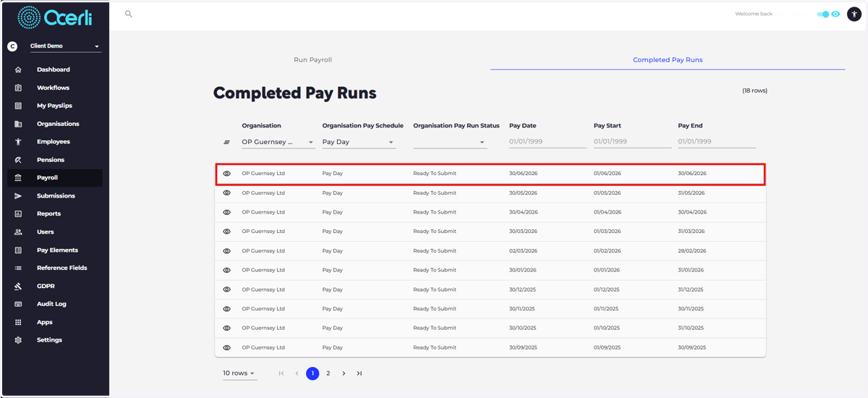The image size is (868, 398).
Task: Click the Reference Fields icon
Action: point(18,268)
